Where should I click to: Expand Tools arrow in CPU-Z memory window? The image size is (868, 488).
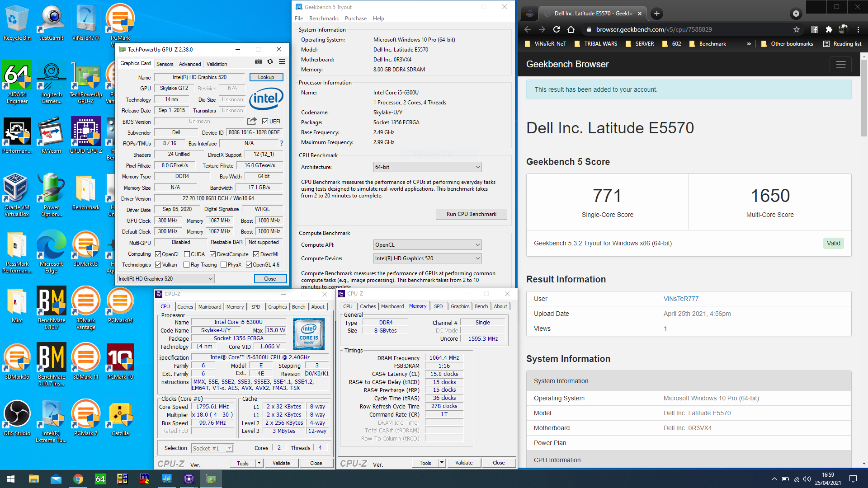tap(442, 463)
